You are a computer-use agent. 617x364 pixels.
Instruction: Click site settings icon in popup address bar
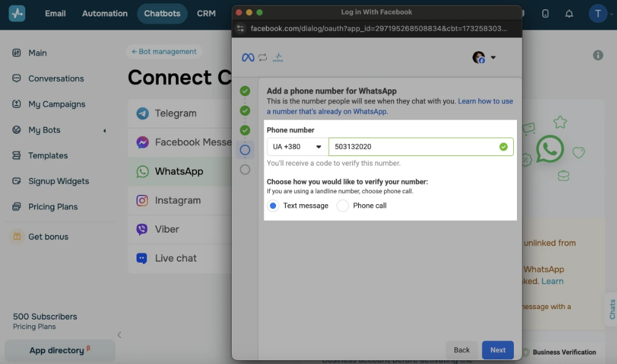click(x=240, y=28)
